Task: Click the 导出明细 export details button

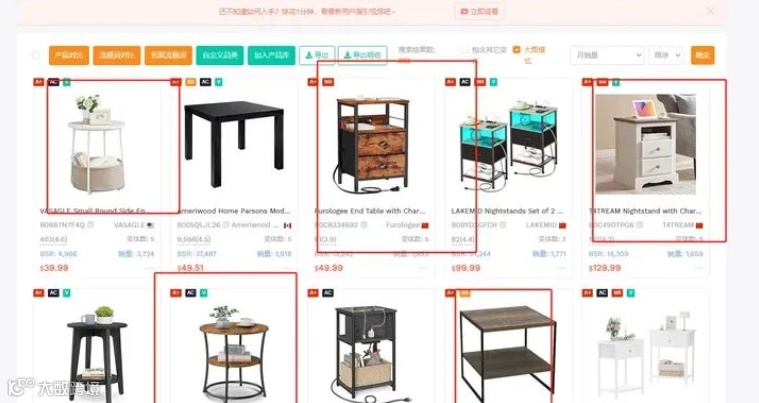Action: 363,55
